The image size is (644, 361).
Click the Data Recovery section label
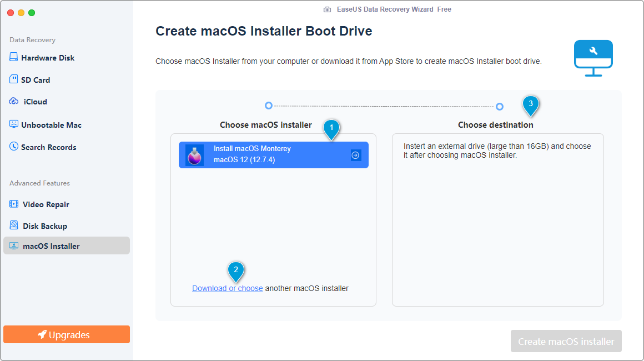pos(32,40)
